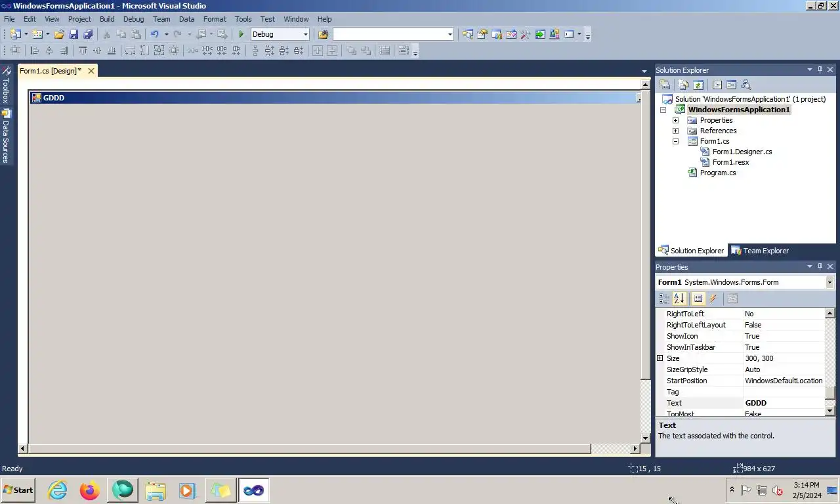
Task: Open the File menu
Action: click(x=9, y=19)
